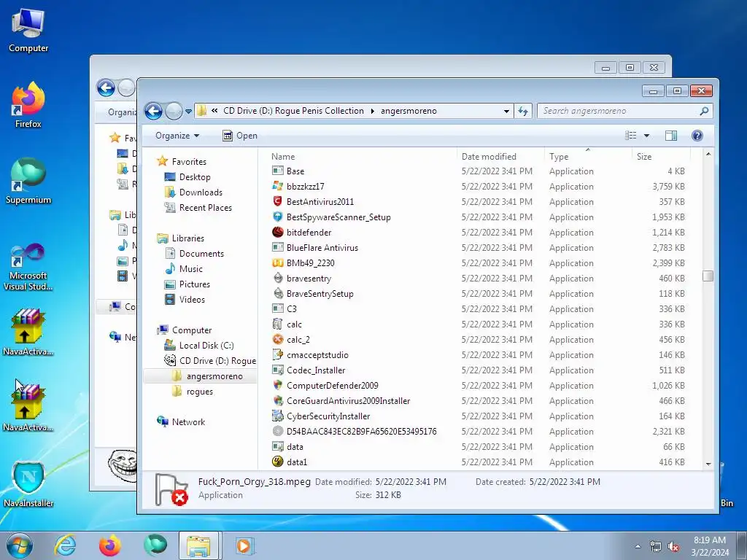Image resolution: width=747 pixels, height=560 pixels.
Task: Select Libraries in navigation pane
Action: pyautogui.click(x=187, y=238)
